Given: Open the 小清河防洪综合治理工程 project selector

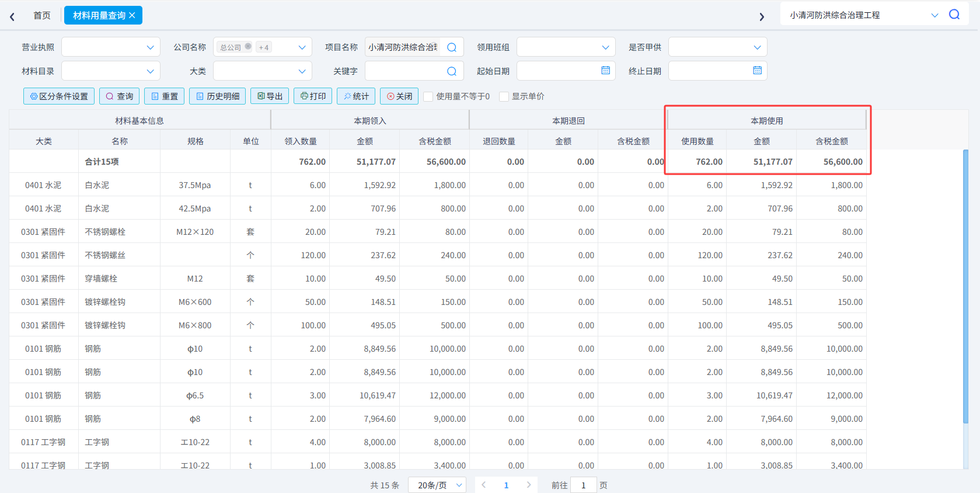Looking at the screenshot, I should coord(863,15).
